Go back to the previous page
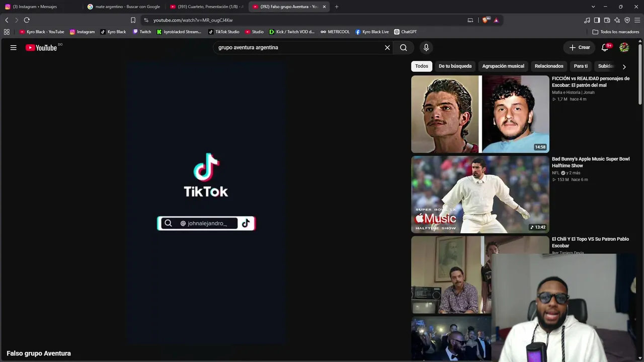The width and height of the screenshot is (644, 362). click(x=7, y=20)
